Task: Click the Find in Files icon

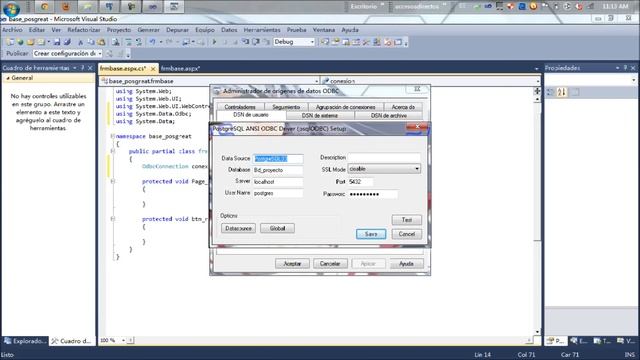Action: click(116, 42)
